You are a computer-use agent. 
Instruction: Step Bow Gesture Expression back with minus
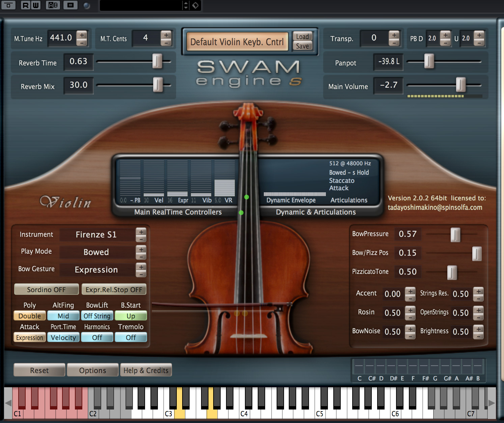[x=141, y=274]
